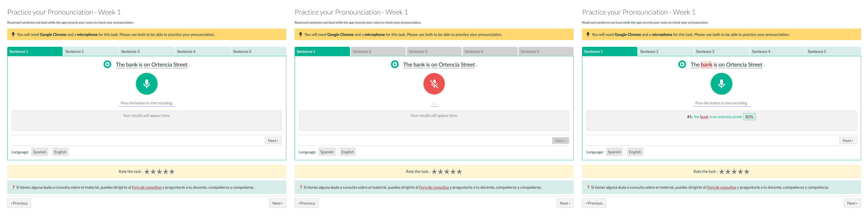Image resolution: width=868 pixels, height=221 pixels.
Task: Open greyed Sentence 5 tab in middle panel
Action: coord(546,51)
